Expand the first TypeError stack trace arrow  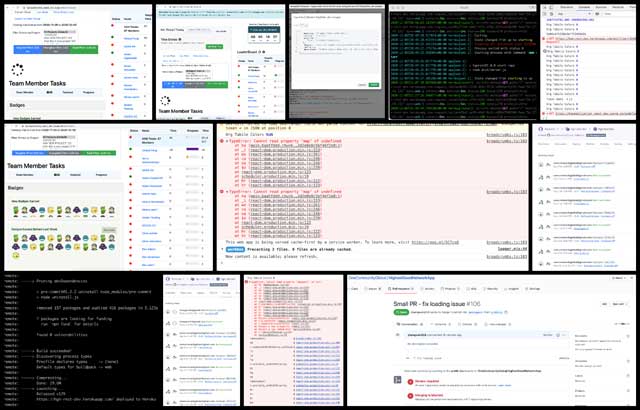(x=227, y=141)
